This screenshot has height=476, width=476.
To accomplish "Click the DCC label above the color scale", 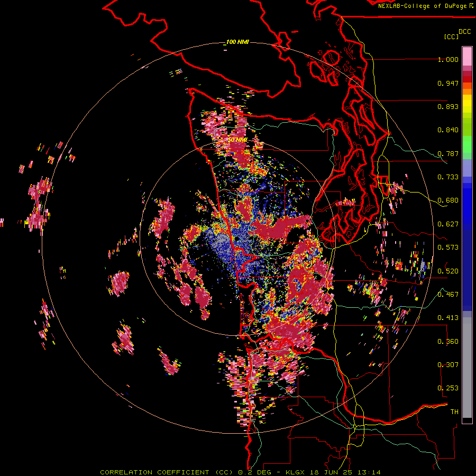I will [x=465, y=32].
